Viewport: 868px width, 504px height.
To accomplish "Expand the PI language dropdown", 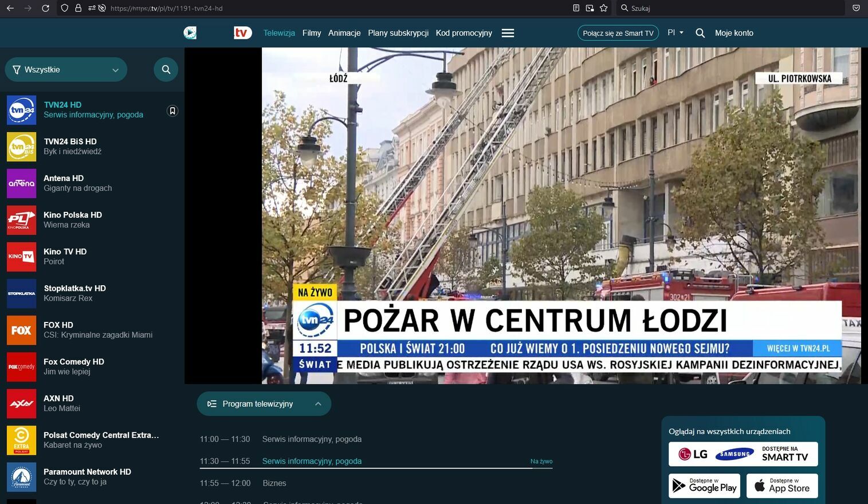I will (x=675, y=33).
